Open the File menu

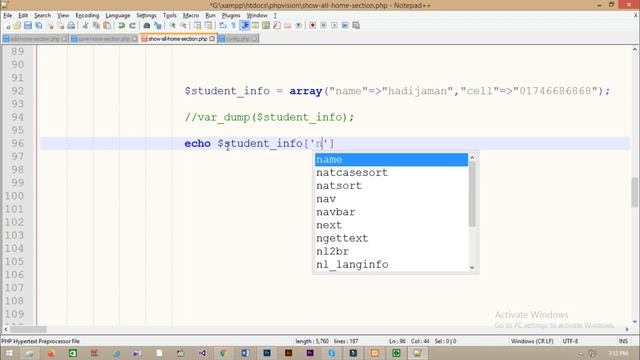8,15
